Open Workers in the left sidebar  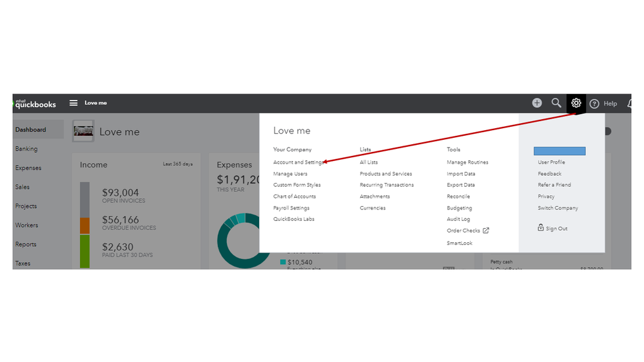26,225
